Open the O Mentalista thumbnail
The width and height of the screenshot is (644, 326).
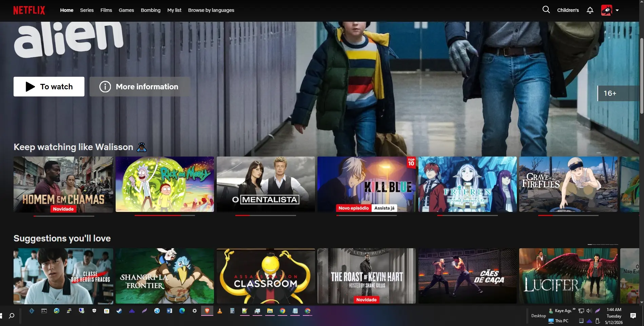(x=266, y=184)
